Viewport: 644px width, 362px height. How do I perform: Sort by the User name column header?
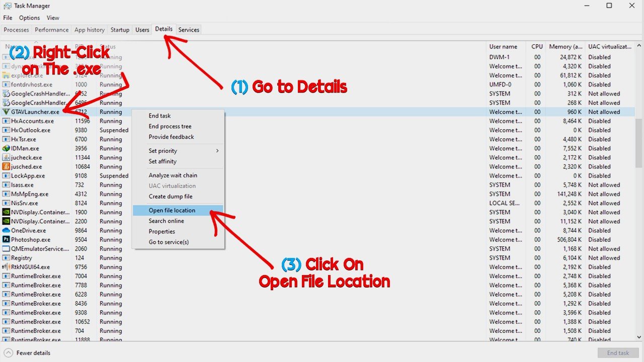click(506, 46)
